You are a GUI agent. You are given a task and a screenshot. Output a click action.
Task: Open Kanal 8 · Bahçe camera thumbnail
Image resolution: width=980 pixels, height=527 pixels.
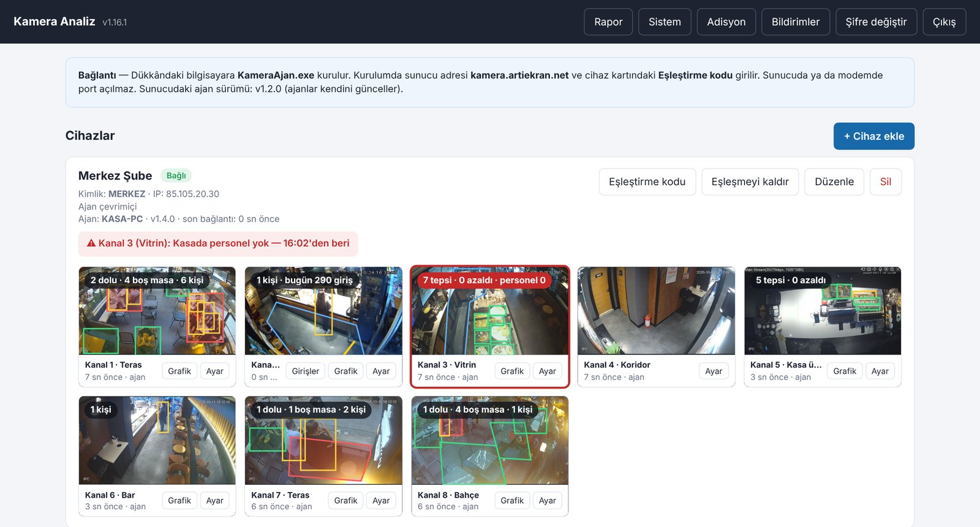490,441
